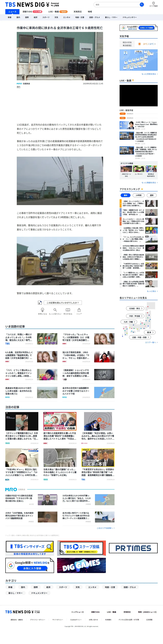Click the もっと天気を見る link

point(149,74)
